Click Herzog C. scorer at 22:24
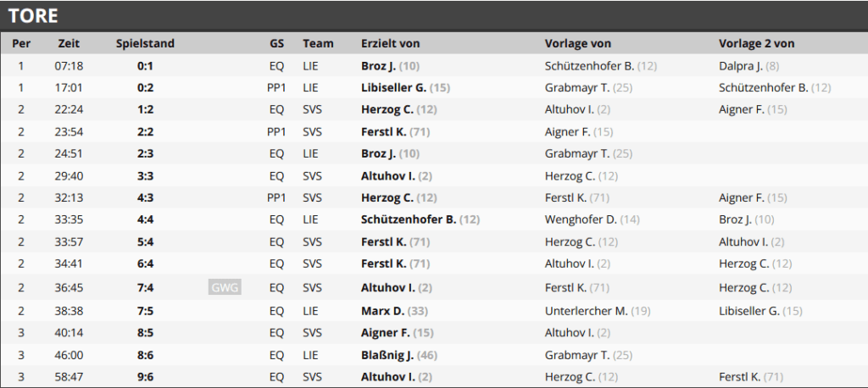 pyautogui.click(x=387, y=109)
